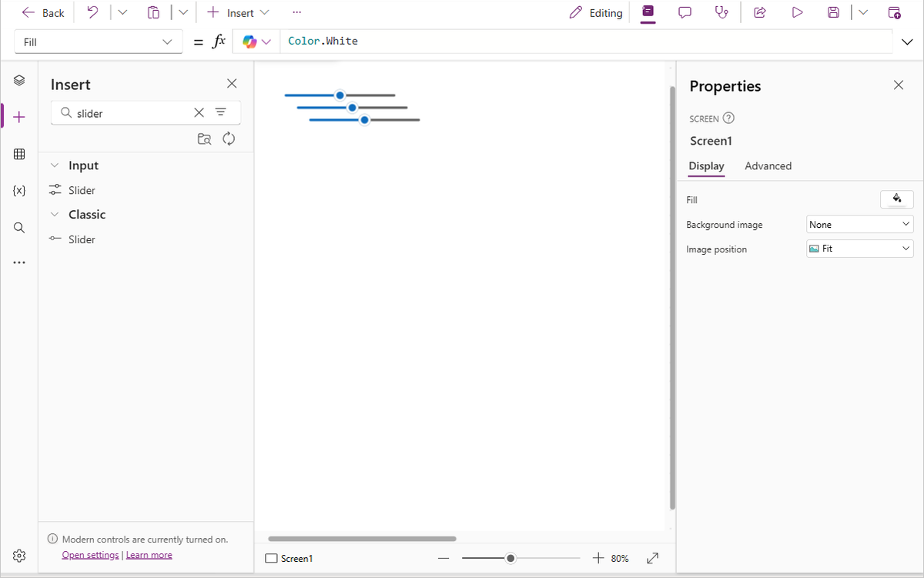Zoom in with the plus button

click(x=598, y=559)
